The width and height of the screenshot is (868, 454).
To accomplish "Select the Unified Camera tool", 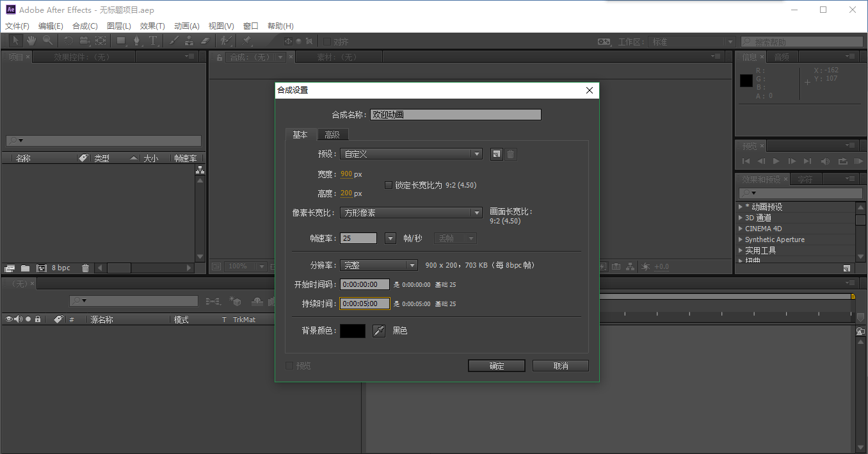I will coord(84,41).
